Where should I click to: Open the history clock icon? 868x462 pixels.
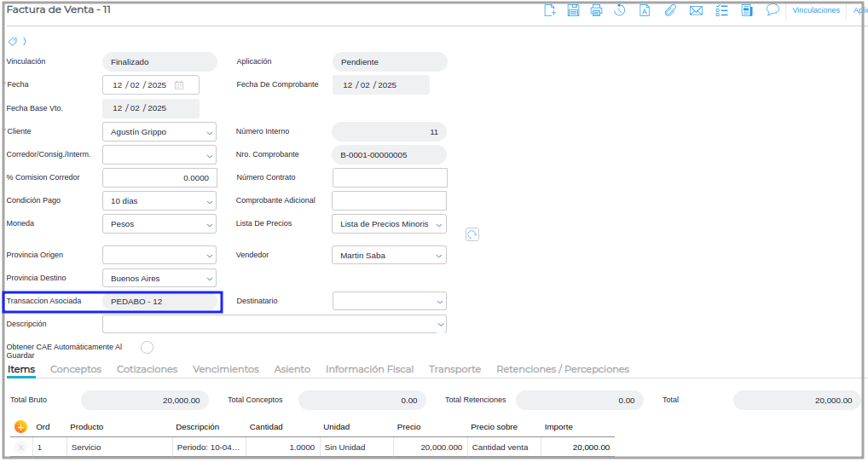620,10
